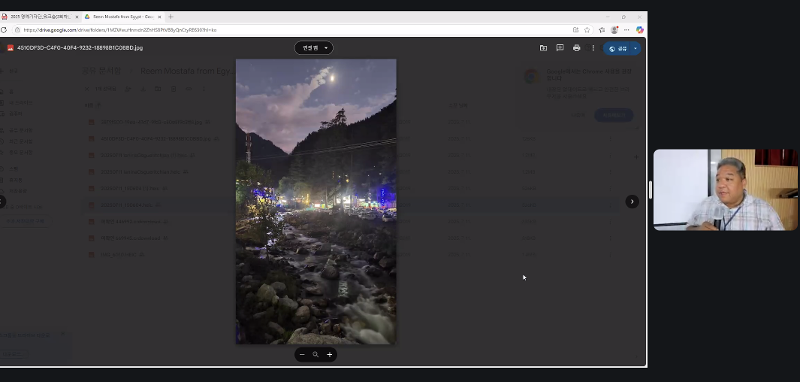Zoom out the image preview
This screenshot has height=382, width=800.
pyautogui.click(x=302, y=354)
